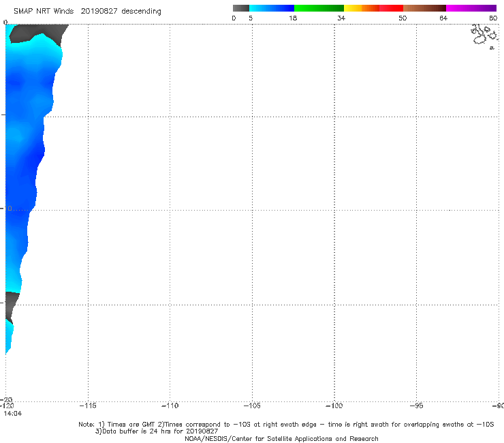Click the green segment of the color bar
This screenshot has width=504, height=443.
tap(319, 8)
